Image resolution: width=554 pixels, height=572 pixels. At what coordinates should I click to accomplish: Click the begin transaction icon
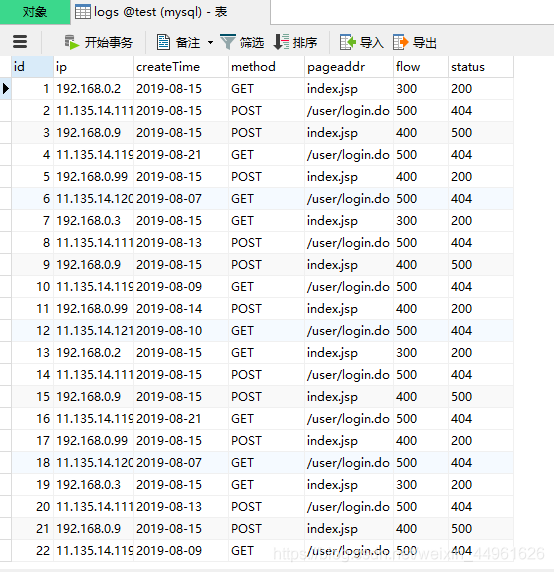click(72, 42)
